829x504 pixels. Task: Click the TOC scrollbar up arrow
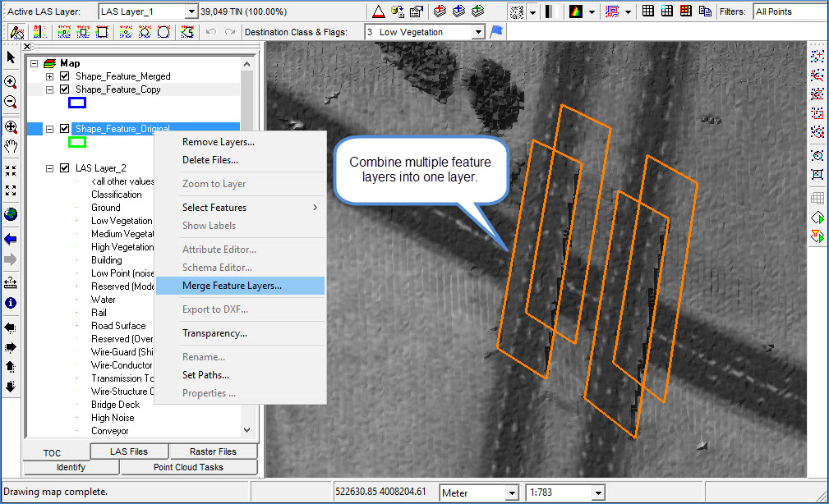pyautogui.click(x=247, y=64)
